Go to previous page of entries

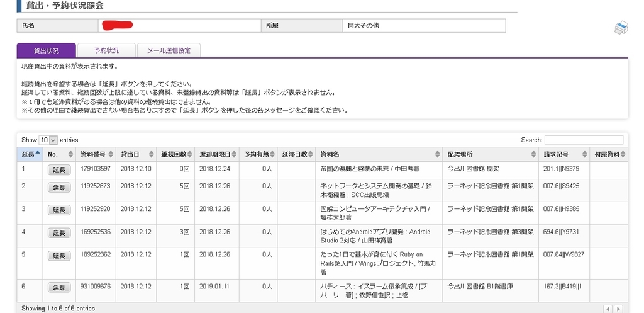point(608,309)
